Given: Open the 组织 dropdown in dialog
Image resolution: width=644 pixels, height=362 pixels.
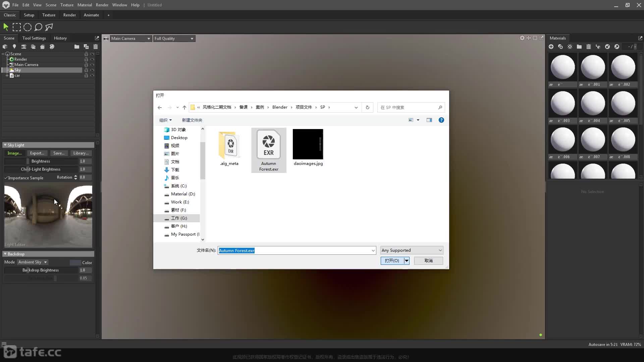Looking at the screenshot, I should (165, 120).
